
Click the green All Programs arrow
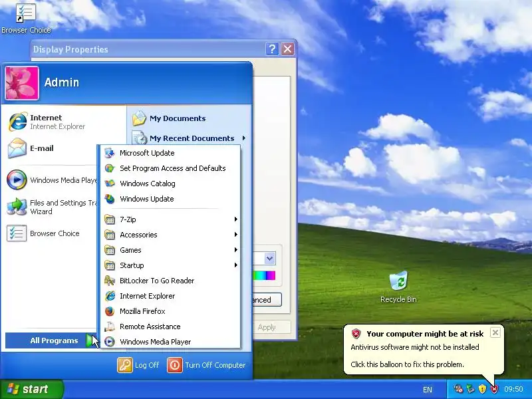90,340
